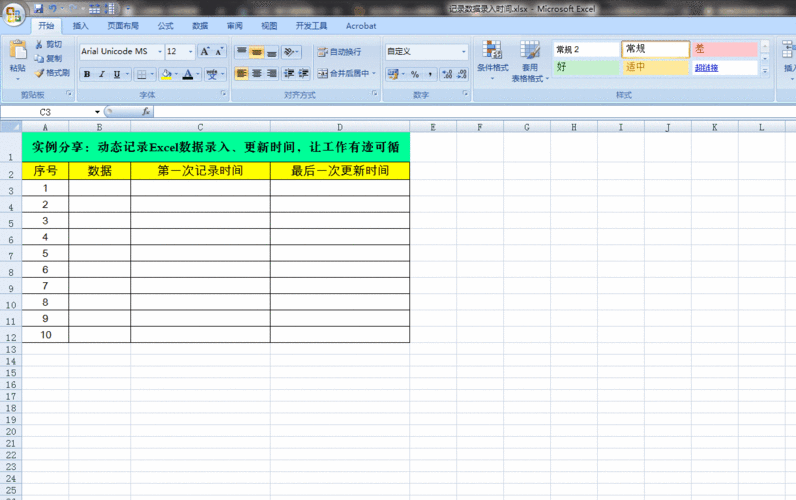Toggle center horizontal alignment
The height and width of the screenshot is (500, 796).
coord(257,74)
